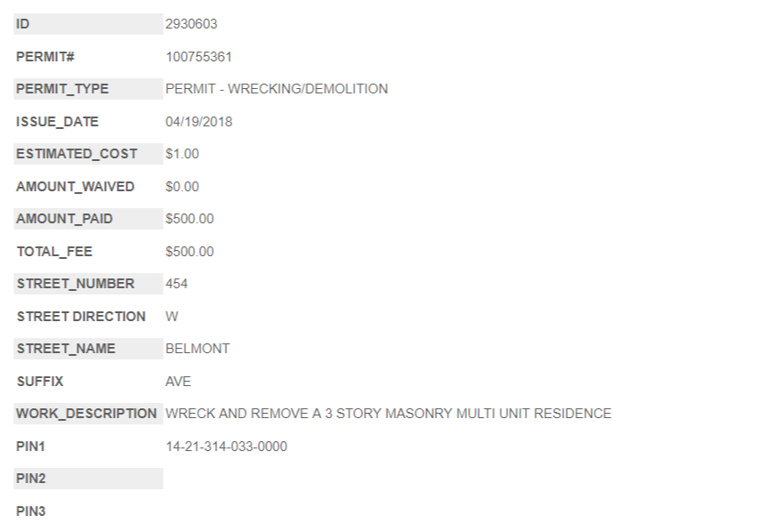Click the STREET DIRECTION label
The image size is (784, 532).
(81, 317)
